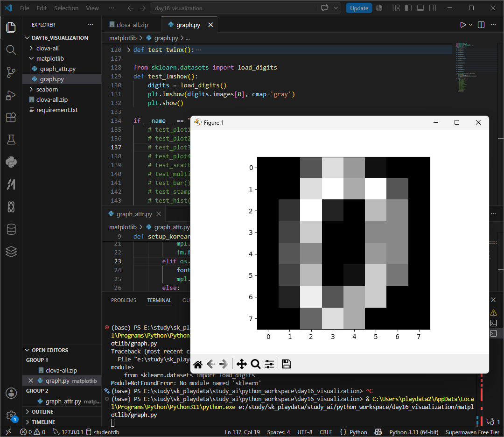504x437 pixels.
Task: Open the Manage settings gear
Action: pyautogui.click(x=11, y=415)
